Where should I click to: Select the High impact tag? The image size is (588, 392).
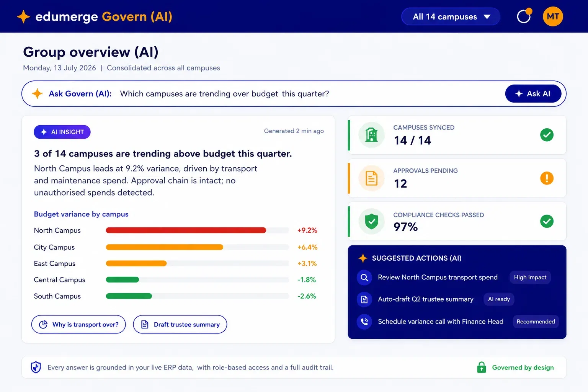tap(530, 277)
